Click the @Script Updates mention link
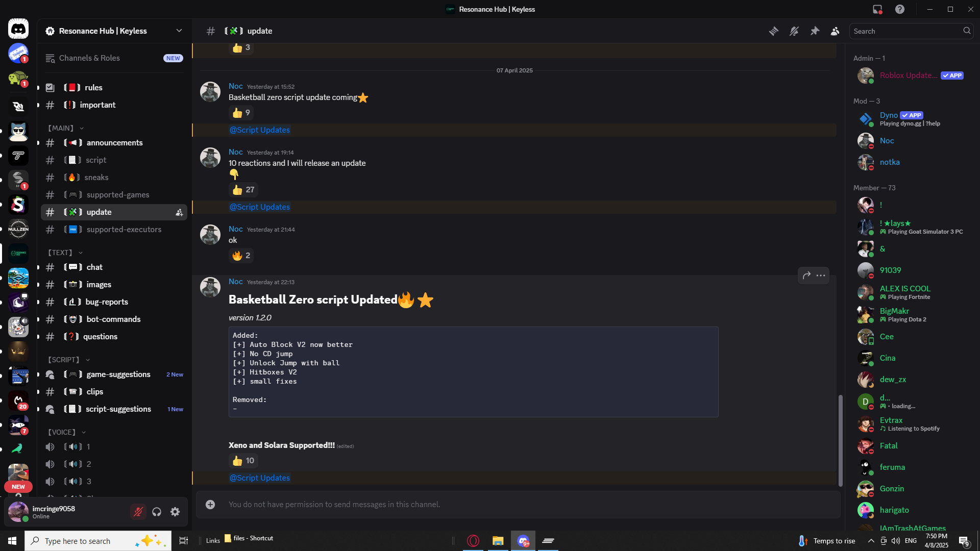Screen dimensions: 980x551 260,207
